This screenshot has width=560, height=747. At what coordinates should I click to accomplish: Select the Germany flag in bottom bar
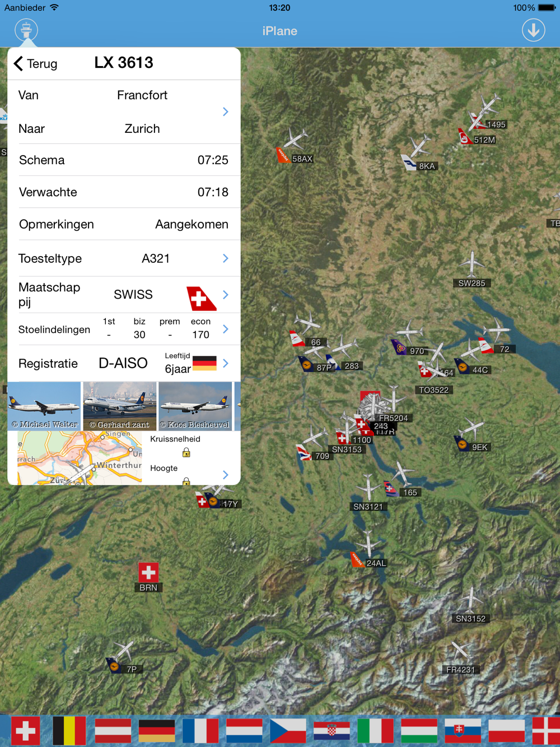point(157,731)
